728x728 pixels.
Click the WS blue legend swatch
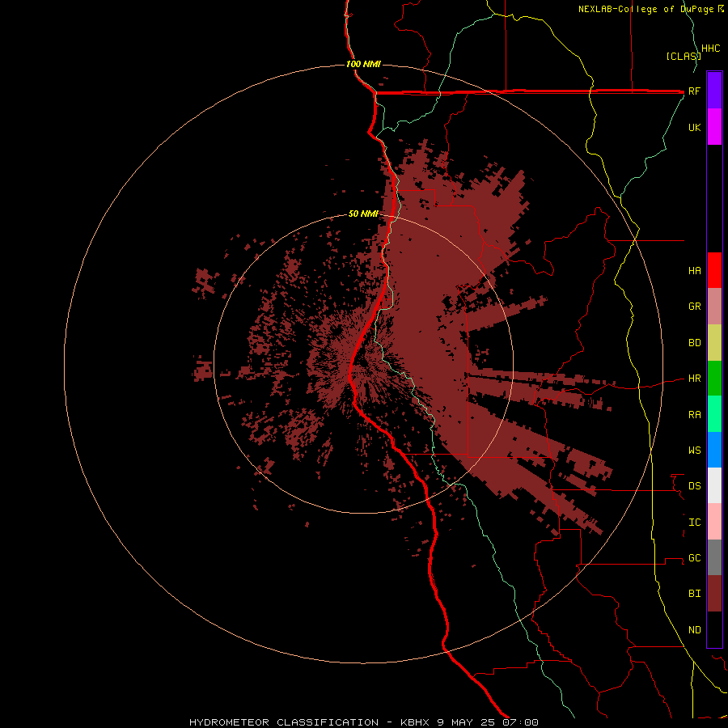(714, 450)
